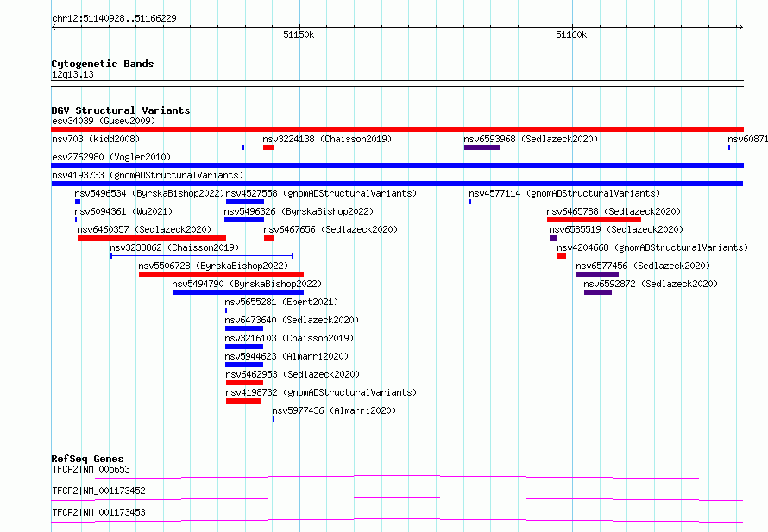This screenshot has height=532, width=768.
Task: Select nsv6462953 (Sedlazeck2020) label
Action: pyautogui.click(x=293, y=374)
